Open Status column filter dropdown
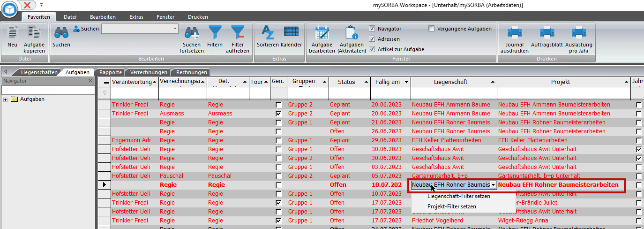This screenshot has height=229, width=644. coord(366,82)
